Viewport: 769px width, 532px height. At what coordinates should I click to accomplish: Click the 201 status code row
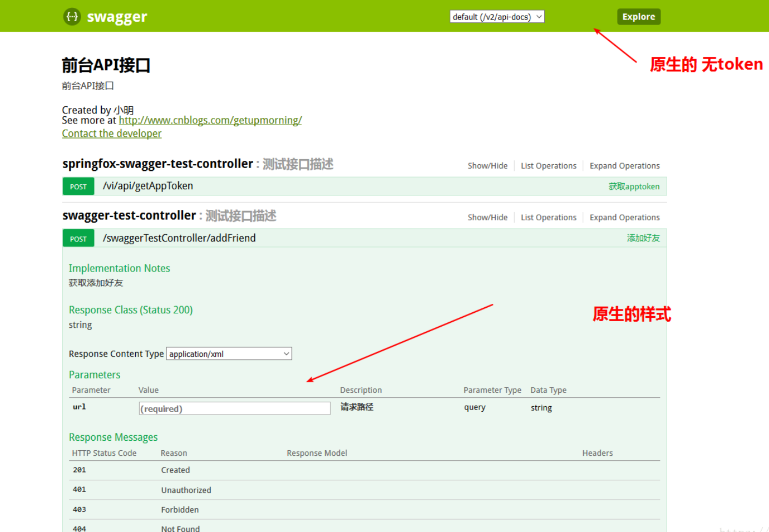click(365, 470)
